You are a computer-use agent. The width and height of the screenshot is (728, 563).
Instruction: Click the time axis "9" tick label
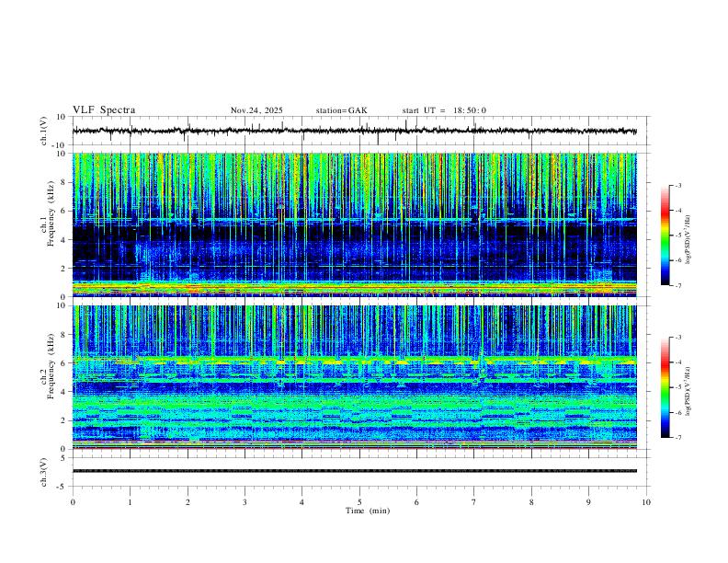point(588,502)
